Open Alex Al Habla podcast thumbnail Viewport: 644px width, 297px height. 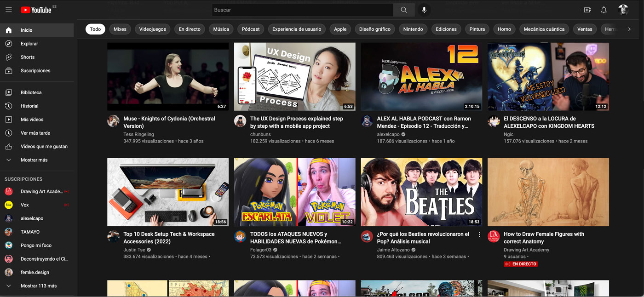421,77
